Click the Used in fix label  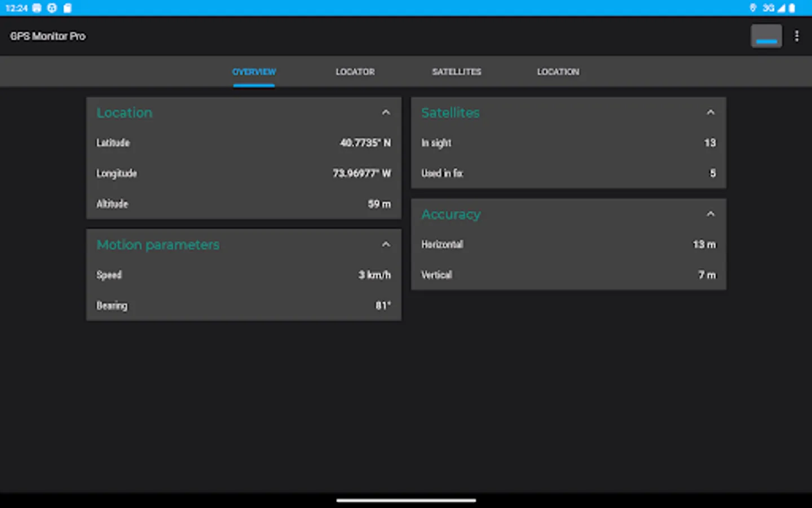[442, 173]
